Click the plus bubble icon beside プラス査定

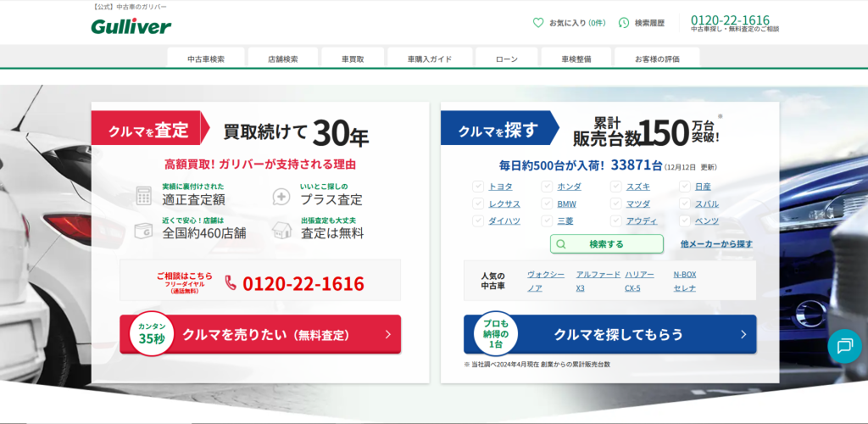281,196
